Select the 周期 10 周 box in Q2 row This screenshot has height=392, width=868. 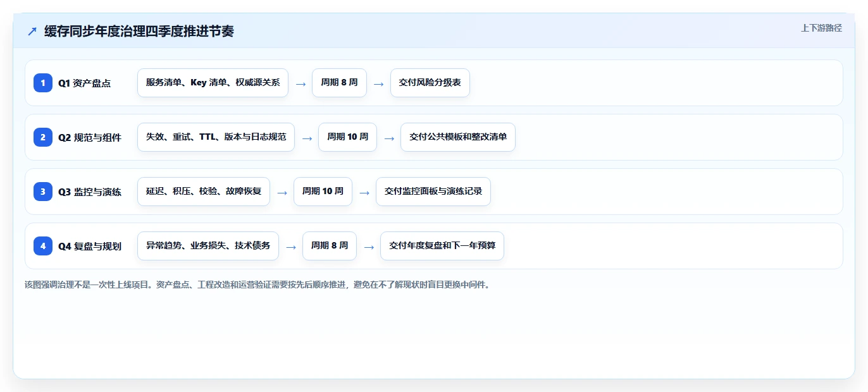(347, 137)
